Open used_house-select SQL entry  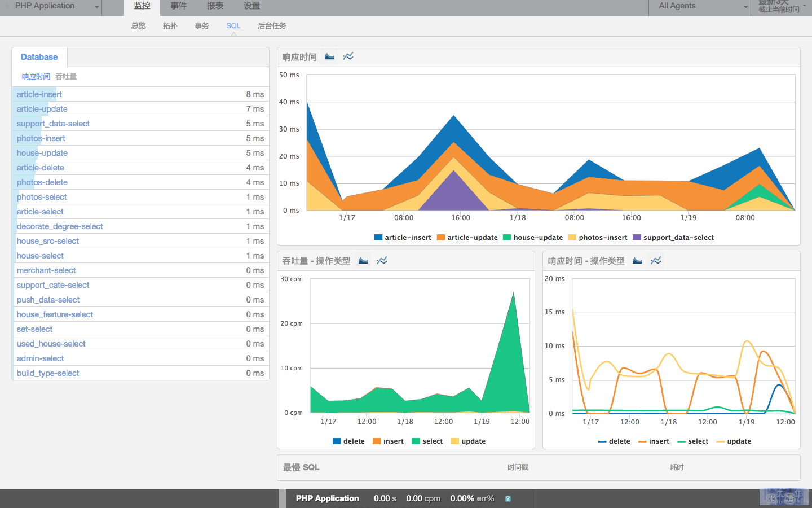click(x=140, y=344)
